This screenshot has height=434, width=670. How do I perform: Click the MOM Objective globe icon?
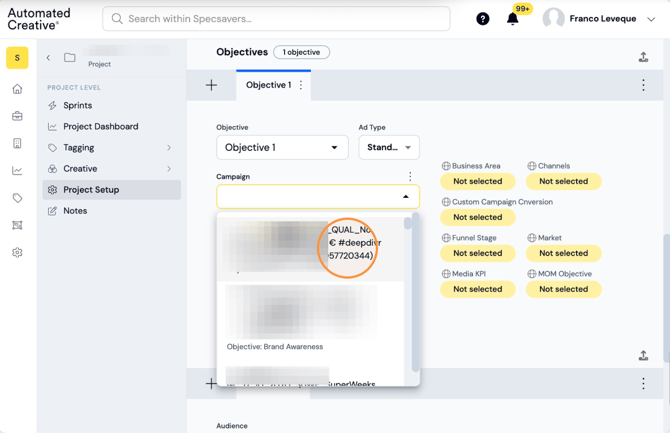pos(532,273)
